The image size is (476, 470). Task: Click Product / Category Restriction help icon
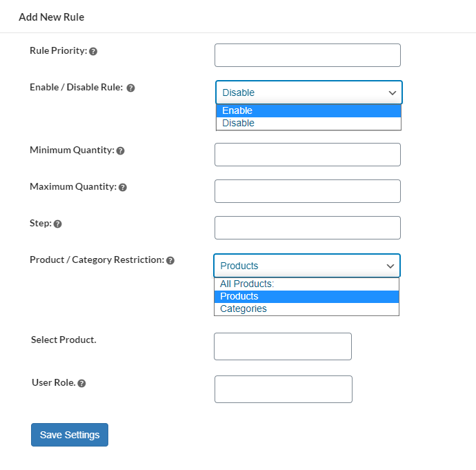[170, 261]
